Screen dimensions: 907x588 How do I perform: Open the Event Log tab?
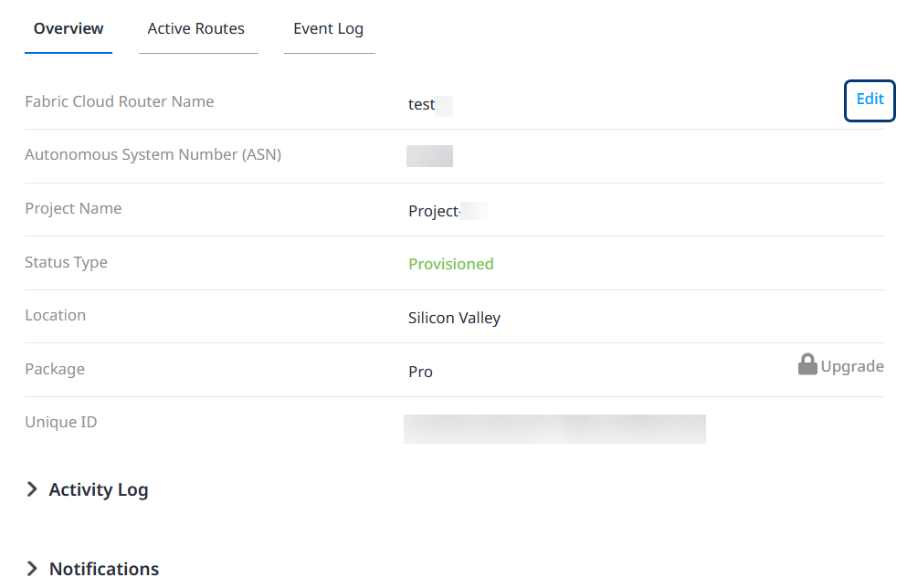point(329,28)
